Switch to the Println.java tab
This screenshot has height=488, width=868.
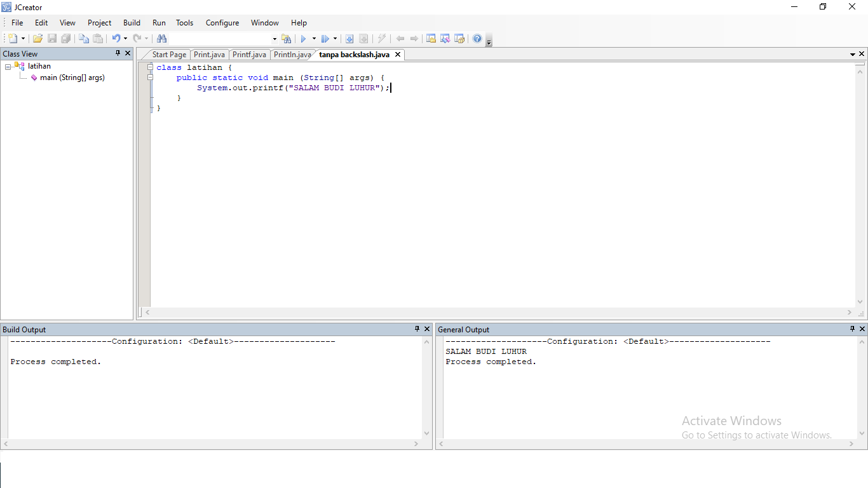click(292, 55)
